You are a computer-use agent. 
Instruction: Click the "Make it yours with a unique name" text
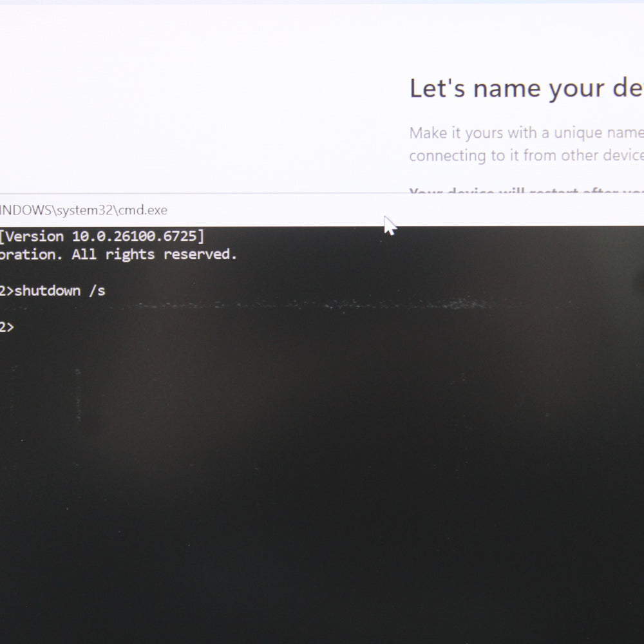pyautogui.click(x=526, y=133)
